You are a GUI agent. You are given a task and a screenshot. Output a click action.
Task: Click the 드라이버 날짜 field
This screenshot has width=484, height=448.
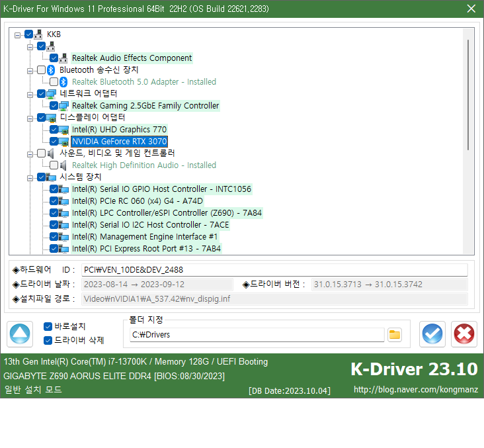click(x=157, y=285)
